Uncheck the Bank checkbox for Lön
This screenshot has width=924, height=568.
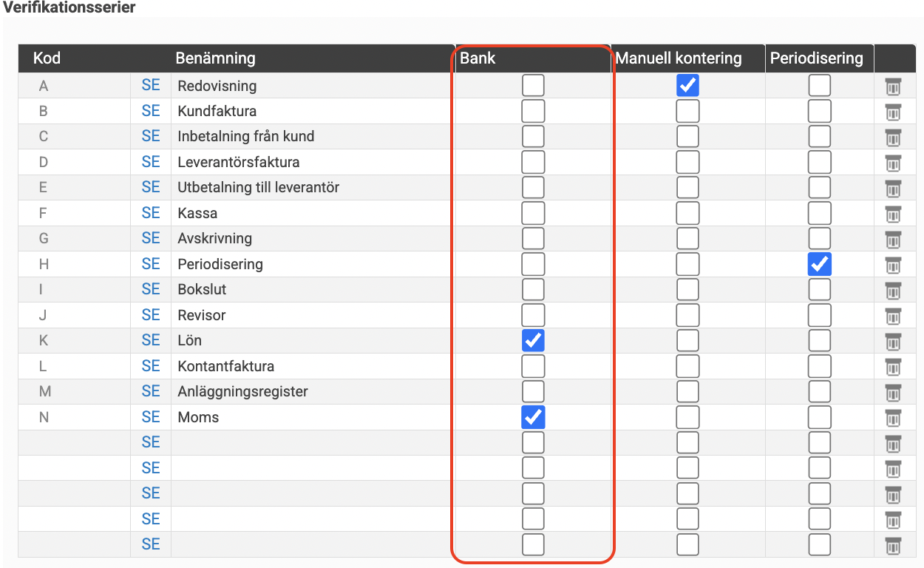tap(533, 340)
